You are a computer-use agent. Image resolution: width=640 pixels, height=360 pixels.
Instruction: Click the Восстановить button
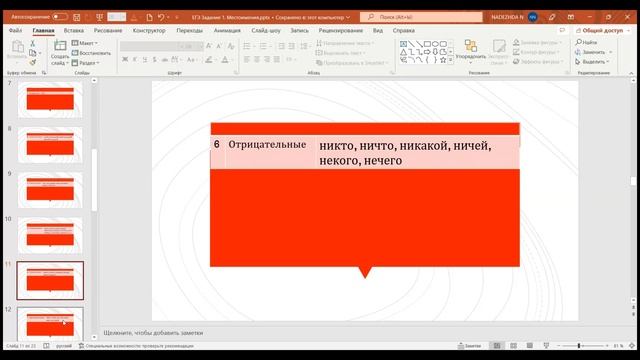click(91, 53)
